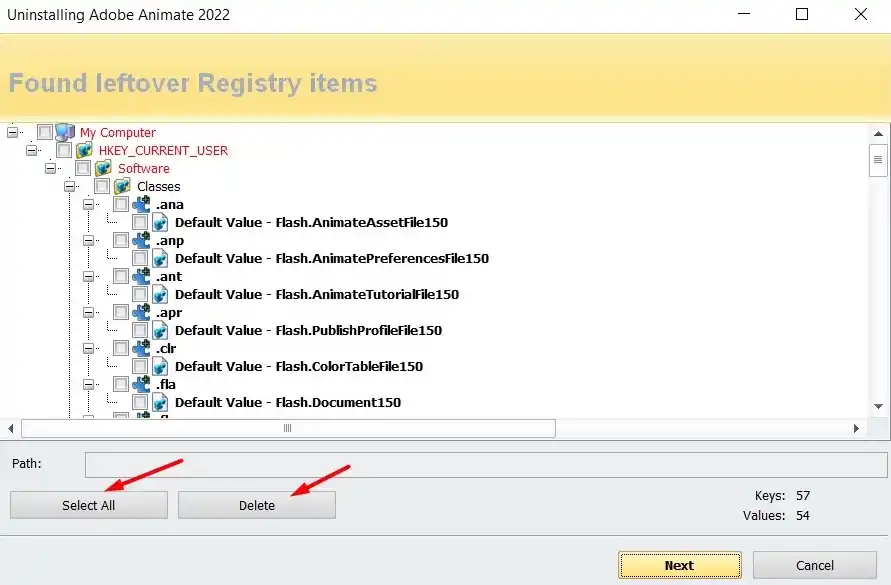
Task: Click the vertical scrollbar thumb
Action: pos(878,160)
